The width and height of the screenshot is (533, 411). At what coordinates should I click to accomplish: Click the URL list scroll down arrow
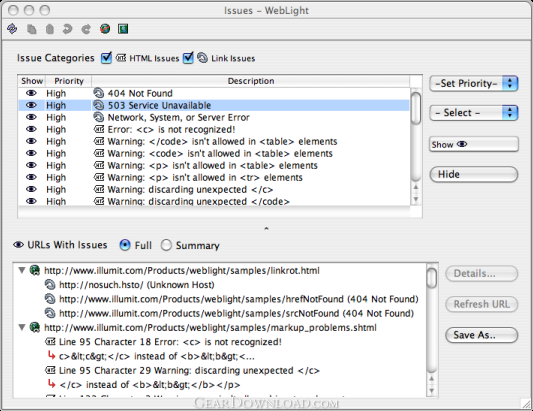tap(431, 391)
